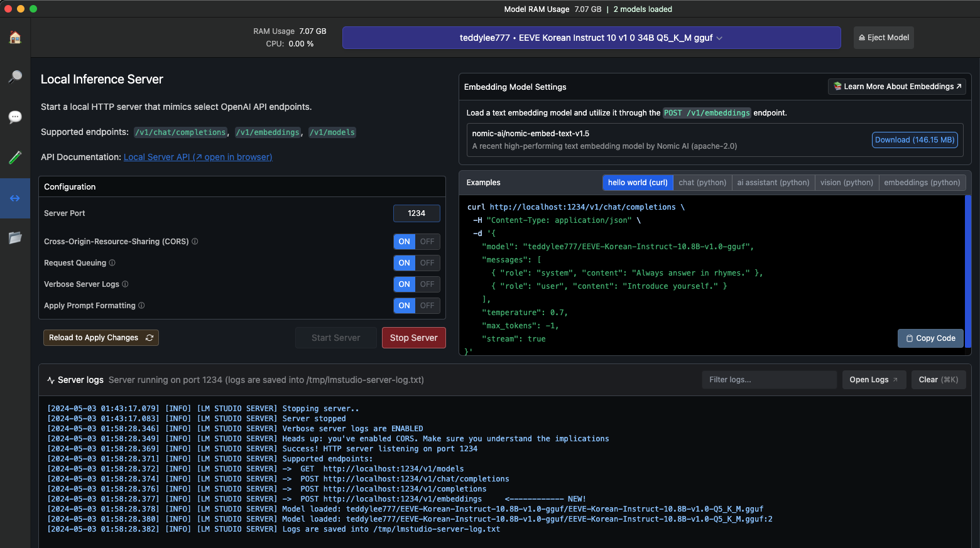Click the 'Heads up: you've enabled CORS' log
This screenshot has height=548, width=980.
(x=328, y=439)
